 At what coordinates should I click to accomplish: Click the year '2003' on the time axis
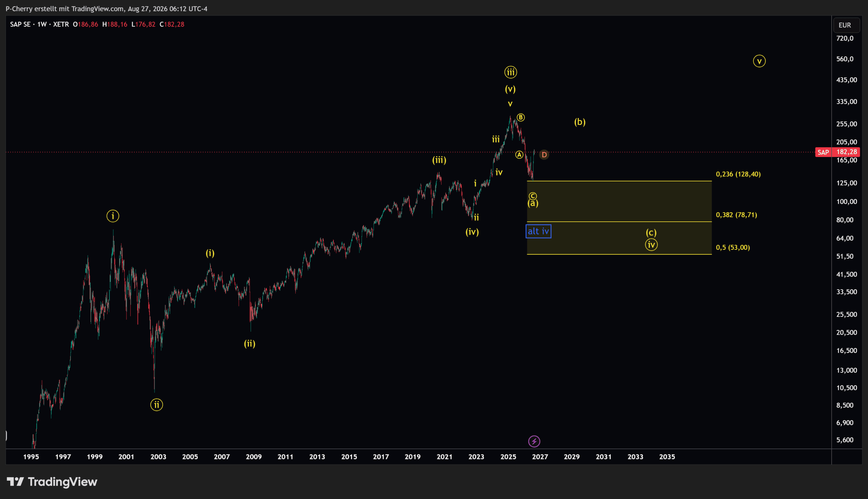(158, 457)
